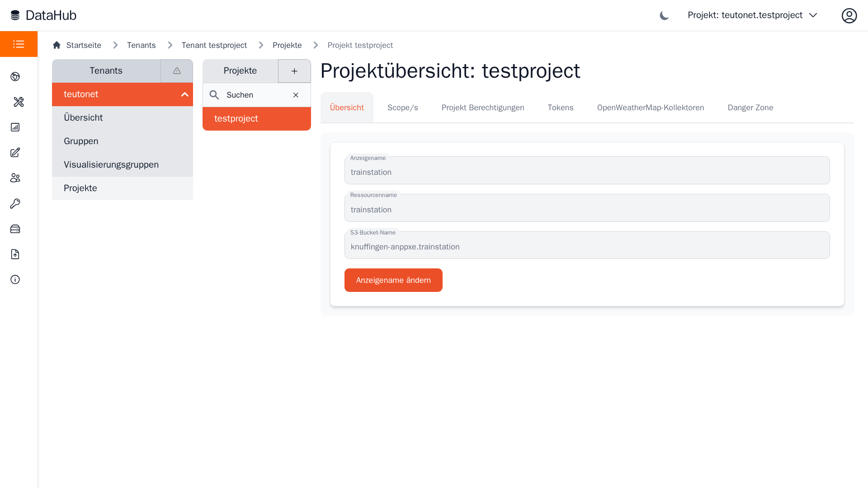Click the Tenants breadcrumb link
The width and height of the screenshot is (868, 488).
141,45
